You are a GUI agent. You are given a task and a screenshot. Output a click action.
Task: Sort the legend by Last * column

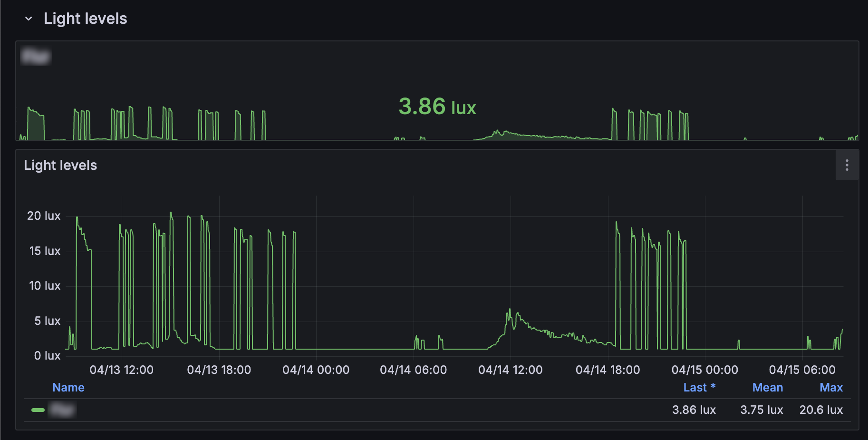[x=699, y=388]
